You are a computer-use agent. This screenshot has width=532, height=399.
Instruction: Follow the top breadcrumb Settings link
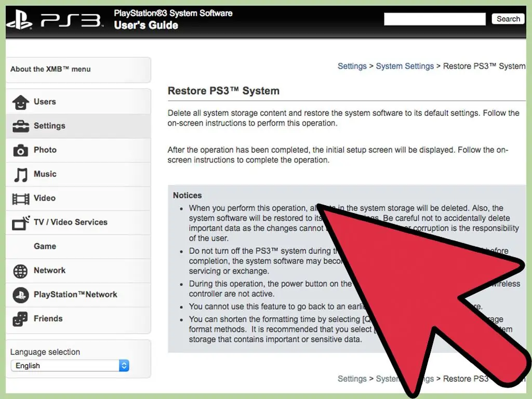(x=352, y=66)
